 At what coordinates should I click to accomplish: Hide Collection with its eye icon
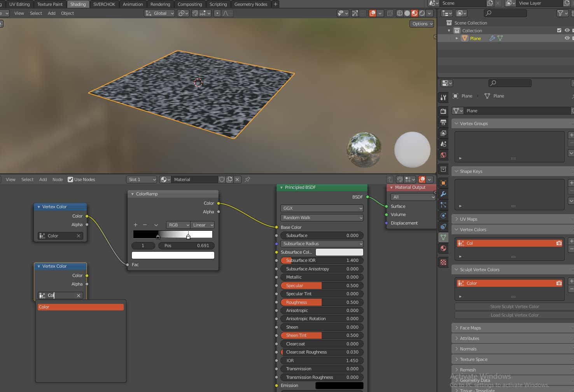(x=567, y=30)
